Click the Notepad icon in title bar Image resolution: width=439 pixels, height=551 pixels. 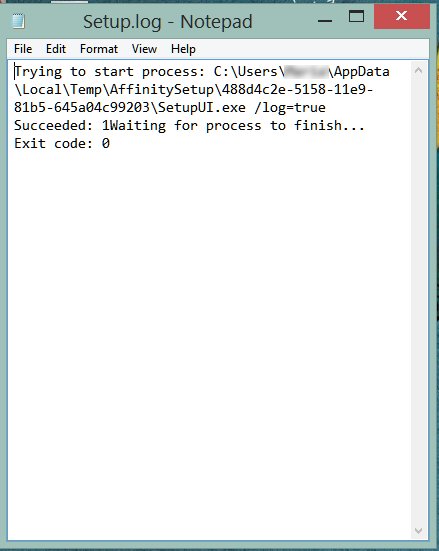[18, 21]
